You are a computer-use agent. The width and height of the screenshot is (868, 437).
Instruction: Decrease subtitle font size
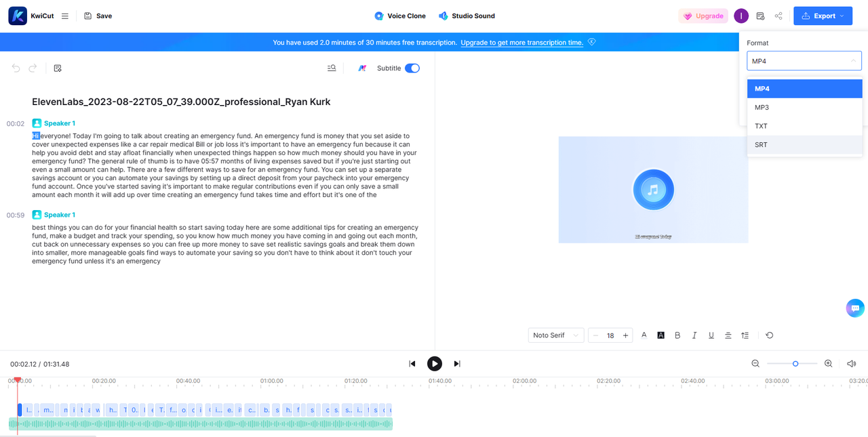(x=596, y=335)
